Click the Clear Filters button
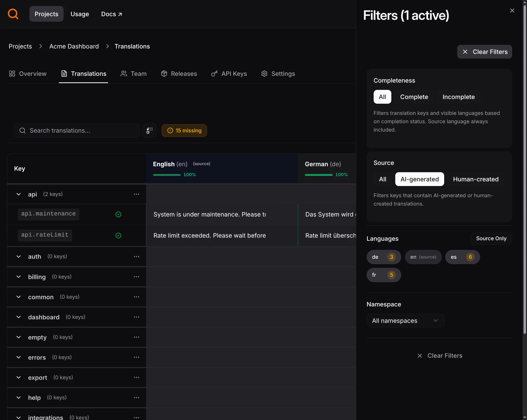 (x=484, y=52)
